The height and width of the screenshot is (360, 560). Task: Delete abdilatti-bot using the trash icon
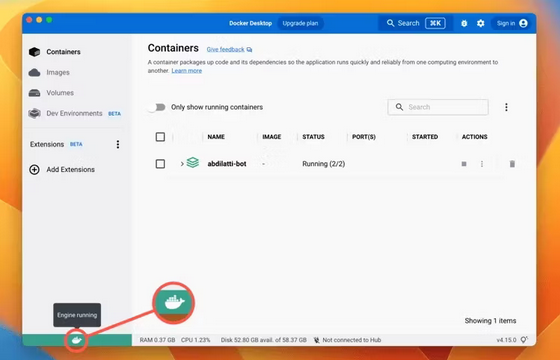pos(512,164)
